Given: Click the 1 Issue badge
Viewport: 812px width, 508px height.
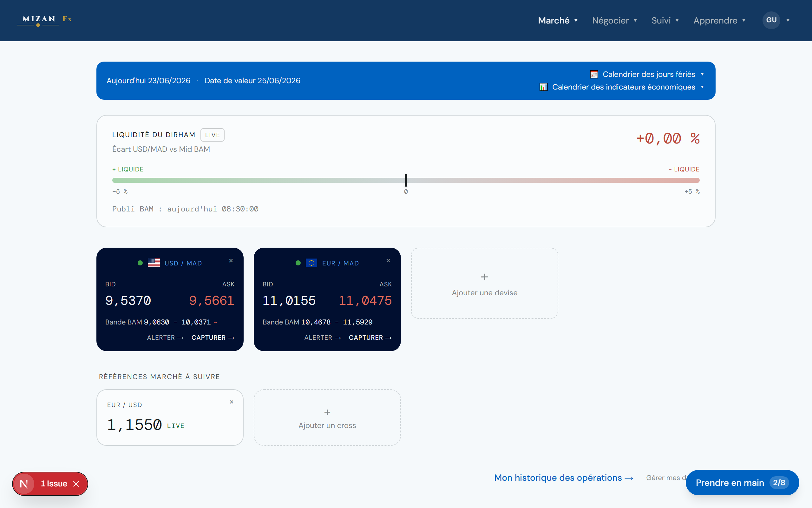Looking at the screenshot, I should coord(54,484).
